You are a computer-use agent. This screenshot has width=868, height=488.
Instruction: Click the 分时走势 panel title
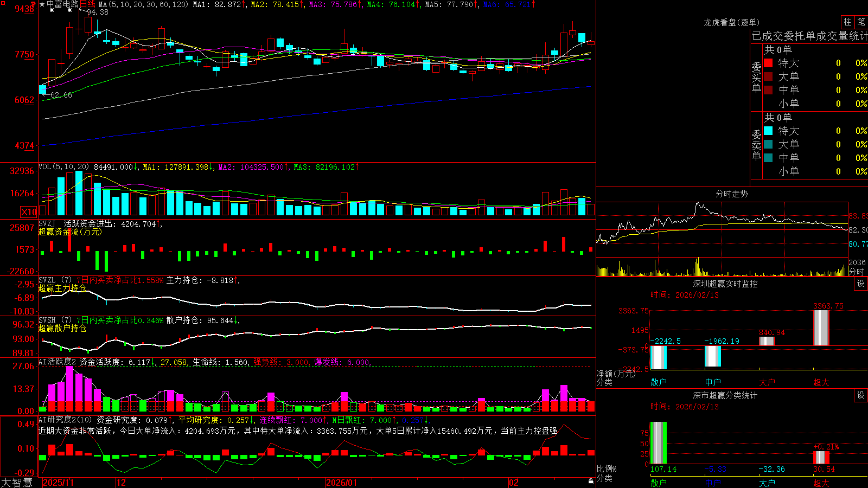[x=731, y=194]
